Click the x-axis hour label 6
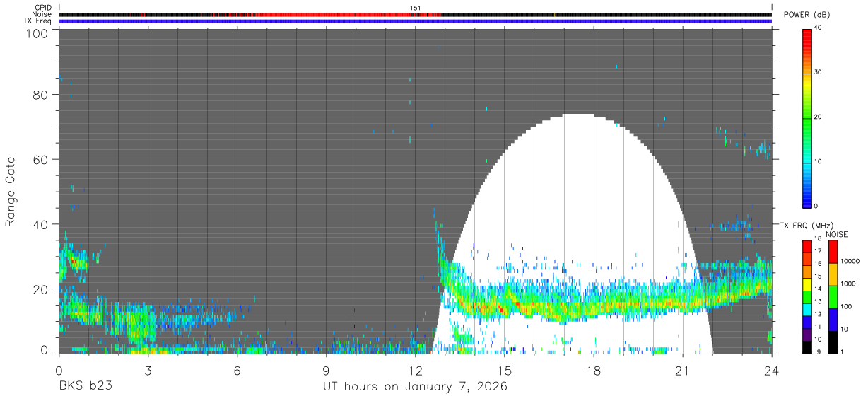This screenshot has height=401, width=868. tap(237, 371)
